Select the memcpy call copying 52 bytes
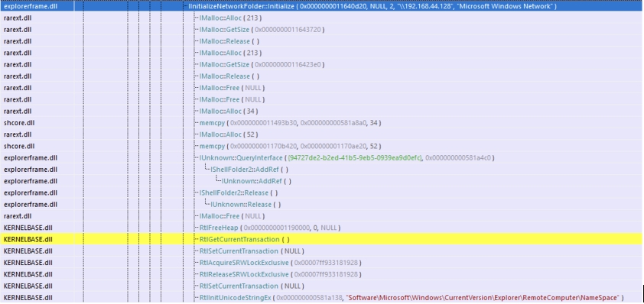Image resolution: width=644 pixels, height=304 pixels. pyautogui.click(x=290, y=146)
